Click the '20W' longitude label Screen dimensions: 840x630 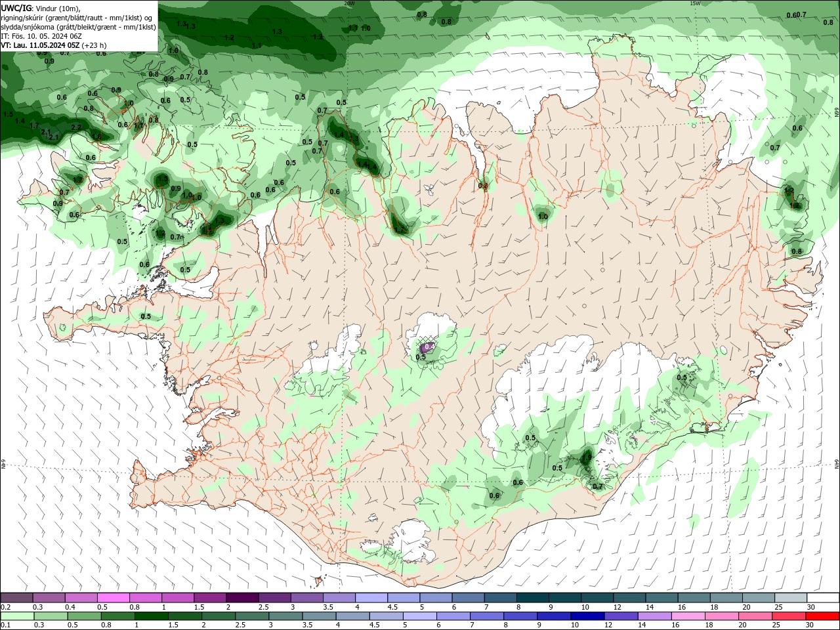[349, 3]
